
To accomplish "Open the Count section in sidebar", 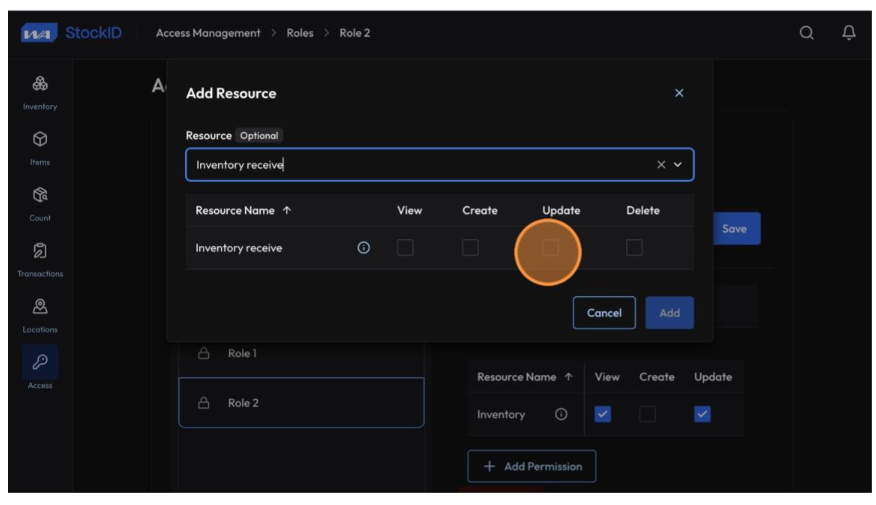I will pyautogui.click(x=40, y=204).
